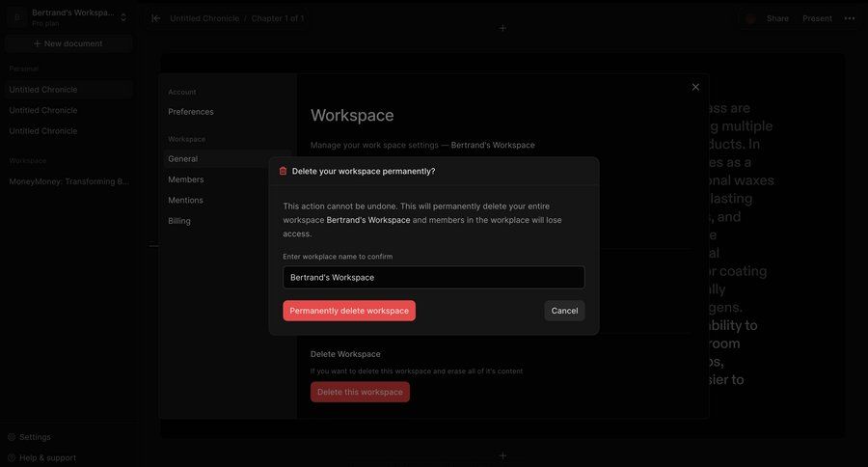Add a page with the bottom plus icon
868x467 pixels.
click(502, 455)
